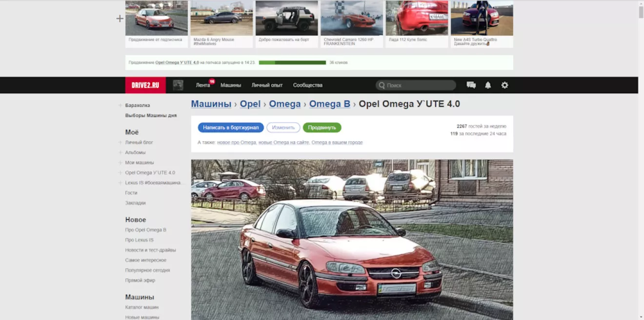
Task: Open Про Opel Omega B sidebar link
Action: click(x=145, y=230)
